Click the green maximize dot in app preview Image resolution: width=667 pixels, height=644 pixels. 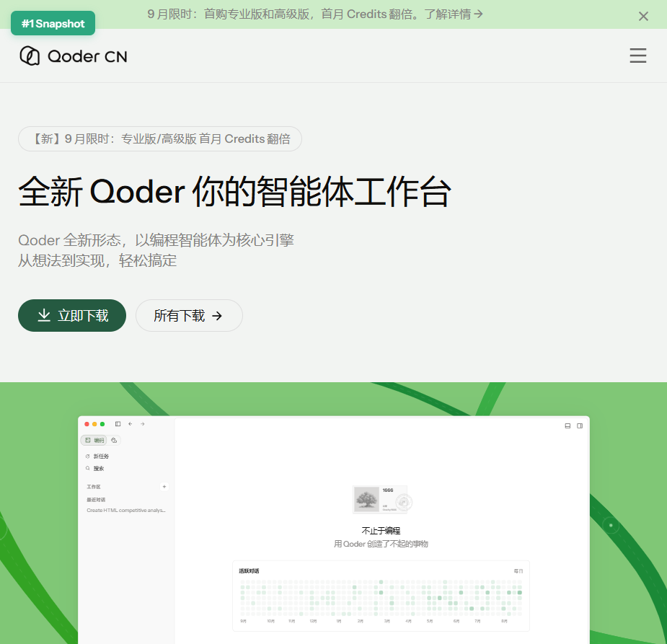102,424
